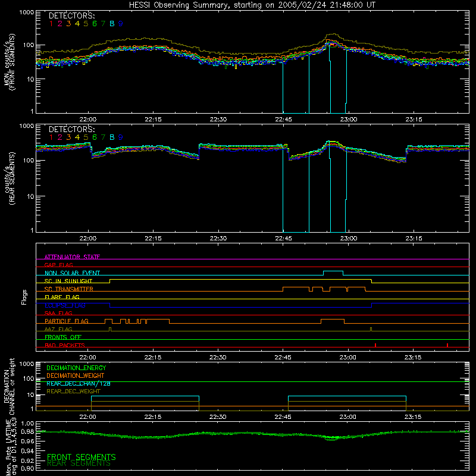
Task: Click the NON_SOLAR_EVENT flag label
Action: tap(72, 273)
